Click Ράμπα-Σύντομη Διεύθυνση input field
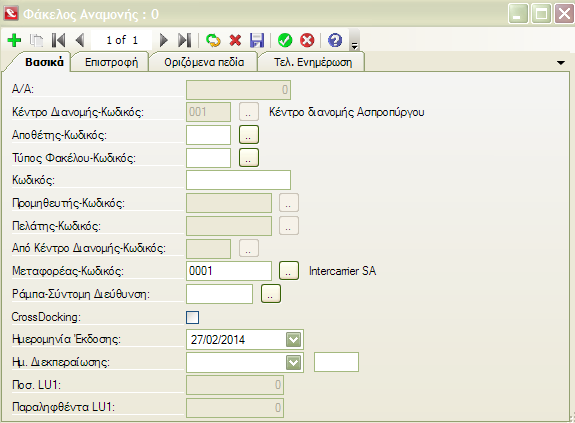 pyautogui.click(x=219, y=294)
